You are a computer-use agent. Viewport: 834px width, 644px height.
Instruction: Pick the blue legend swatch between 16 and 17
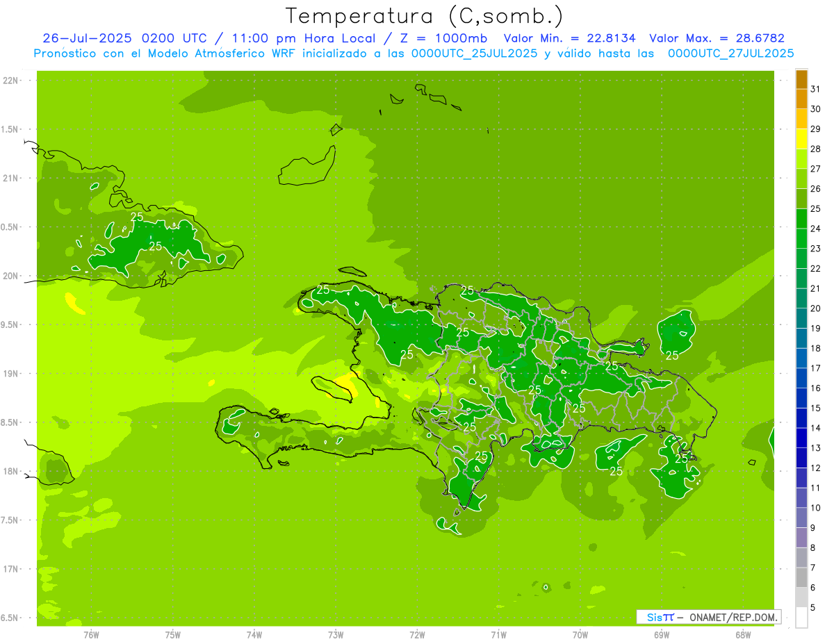coord(801,378)
